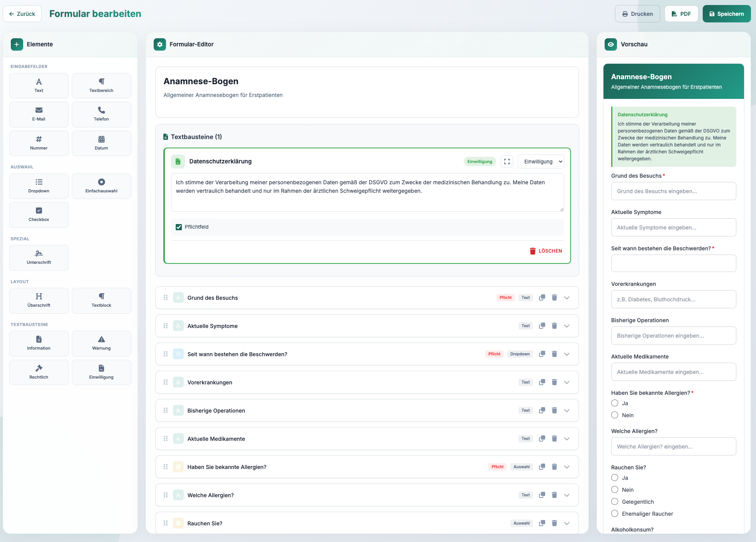Save the form with Speichern
The height and width of the screenshot is (542, 756).
(x=726, y=14)
